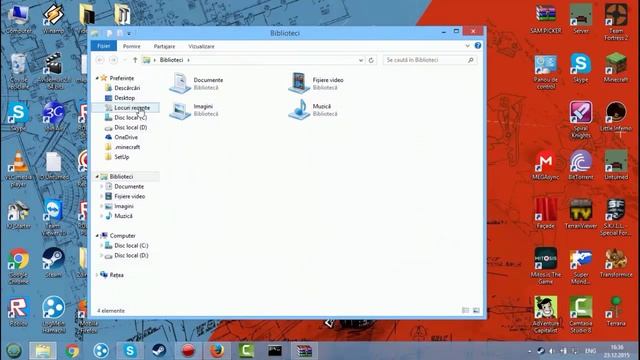The height and width of the screenshot is (360, 640).
Task: Switch to the Vizualizare tab
Action: point(201,47)
